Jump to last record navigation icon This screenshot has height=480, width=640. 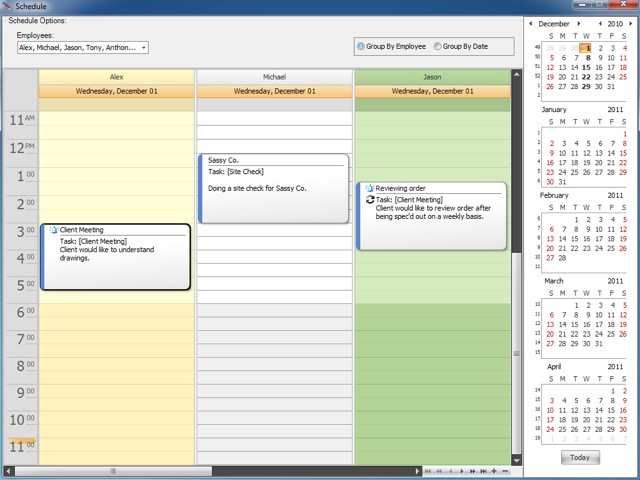pos(482,470)
